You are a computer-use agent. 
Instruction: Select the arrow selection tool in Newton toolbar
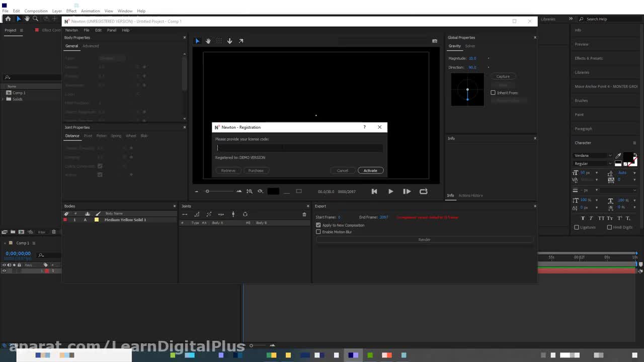197,41
